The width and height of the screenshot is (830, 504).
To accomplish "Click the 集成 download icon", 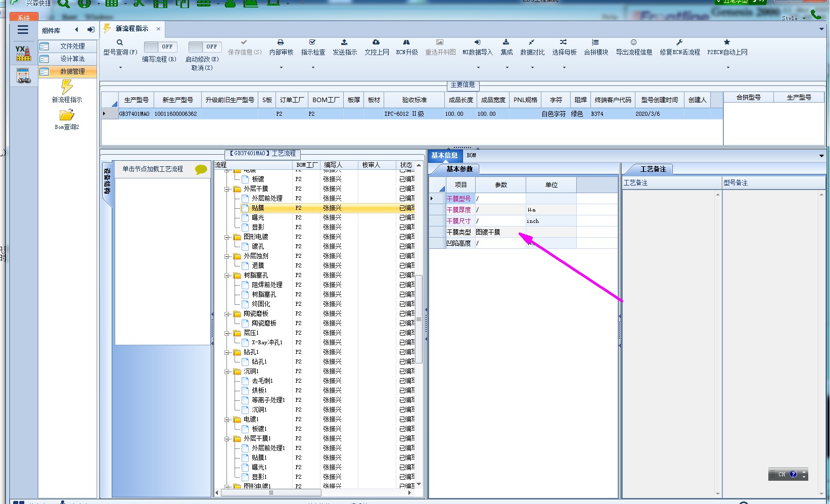I will 506,42.
